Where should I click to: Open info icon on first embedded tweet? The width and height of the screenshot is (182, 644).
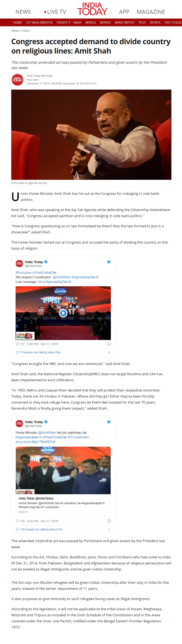(x=109, y=344)
